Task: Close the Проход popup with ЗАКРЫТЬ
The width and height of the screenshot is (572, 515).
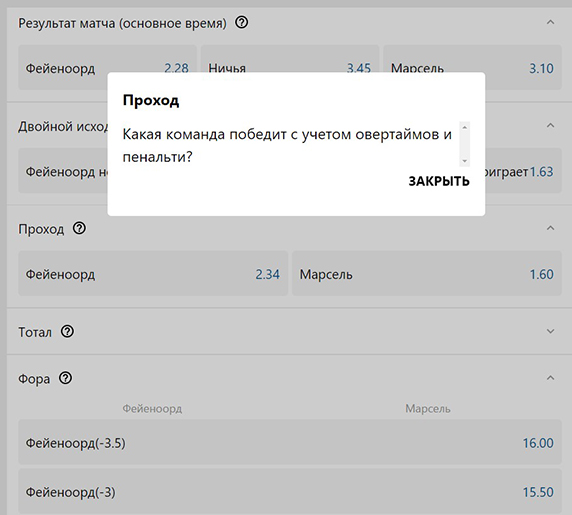Action: point(439,181)
